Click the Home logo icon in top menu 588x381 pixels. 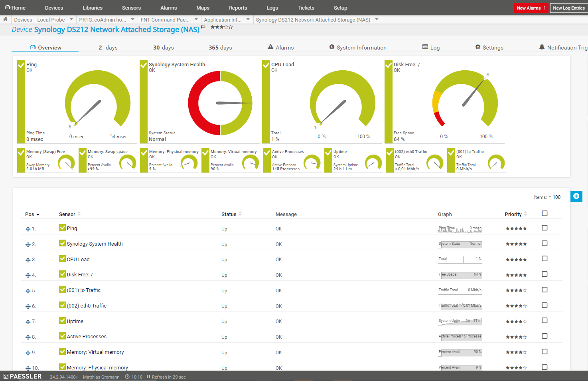click(x=8, y=8)
